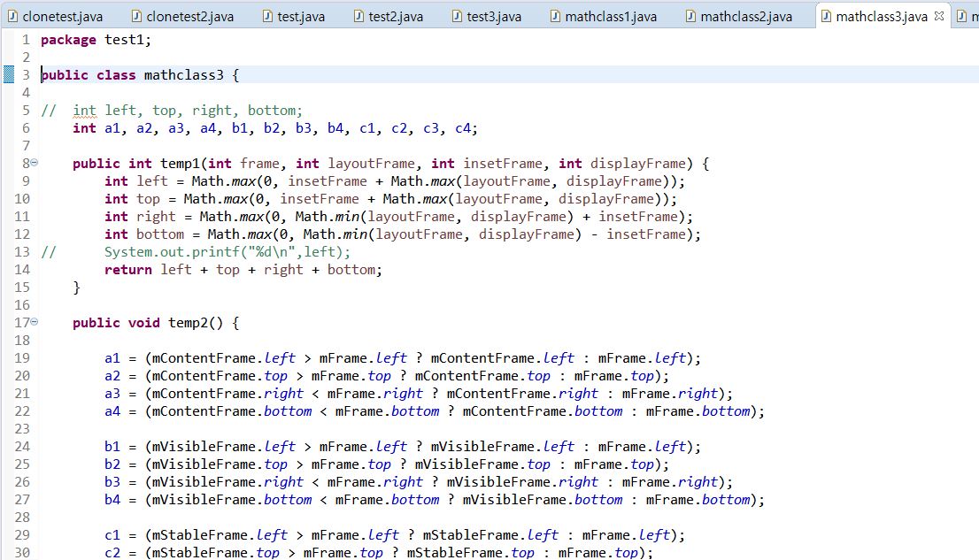979x560 pixels.
Task: Click the Java file icon on mathclass2.java tab
Action: tap(690, 16)
